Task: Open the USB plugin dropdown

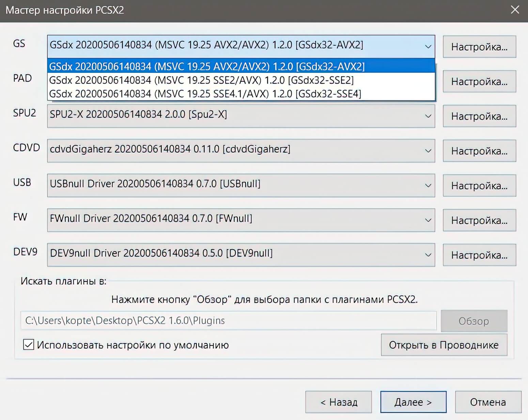Action: (241, 185)
